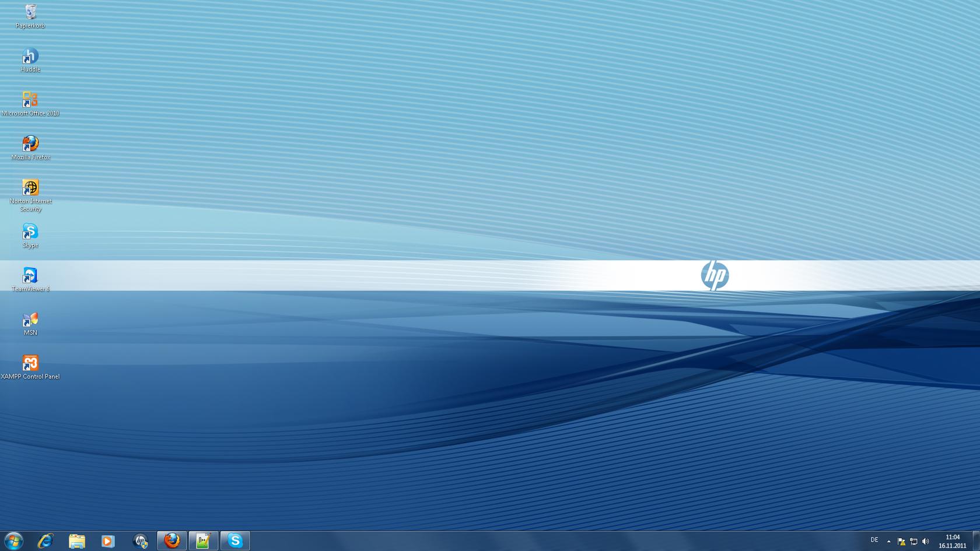Open the Windows Start menu orb

click(13, 541)
